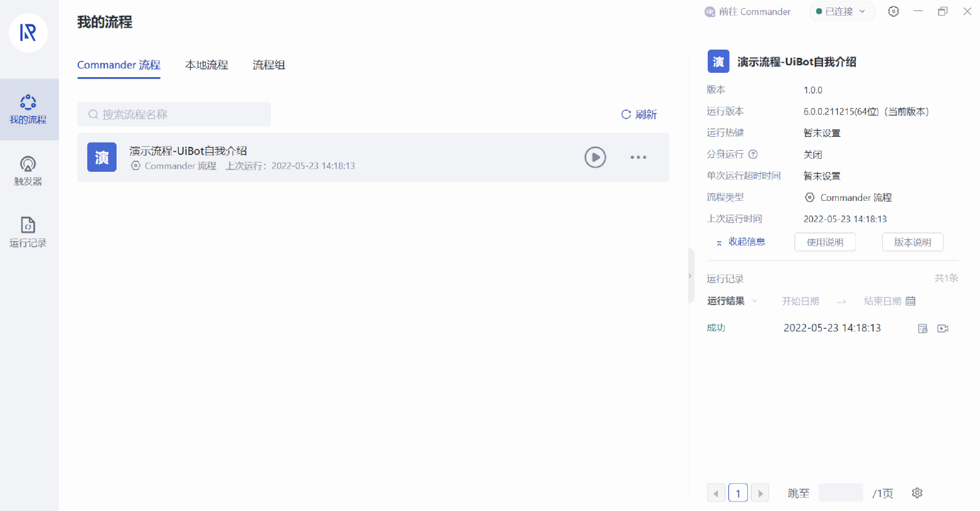Open the 我的流程 sidebar section
The width and height of the screenshot is (980, 511).
[x=28, y=109]
